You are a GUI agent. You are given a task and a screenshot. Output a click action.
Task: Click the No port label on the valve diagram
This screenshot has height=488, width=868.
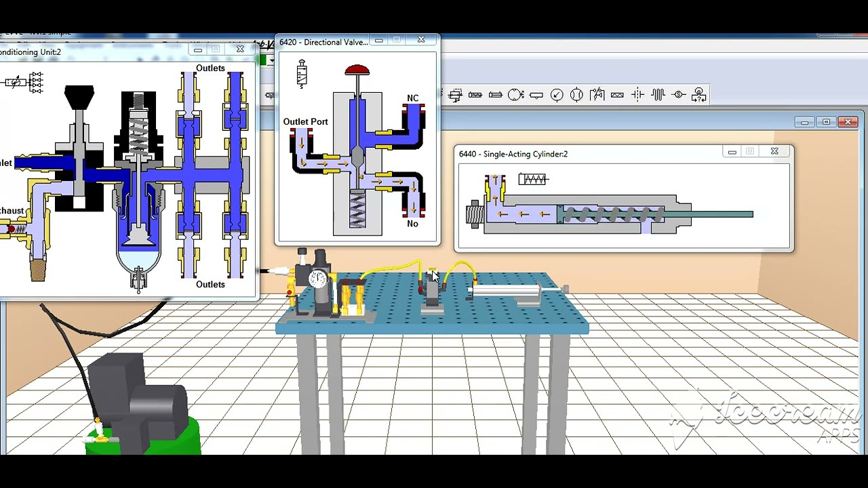tap(412, 224)
